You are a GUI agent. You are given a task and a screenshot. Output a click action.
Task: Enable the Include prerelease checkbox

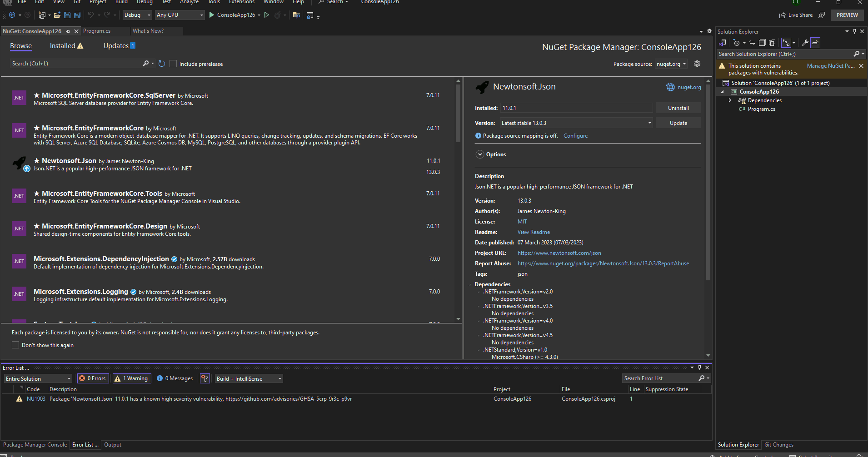coord(173,64)
